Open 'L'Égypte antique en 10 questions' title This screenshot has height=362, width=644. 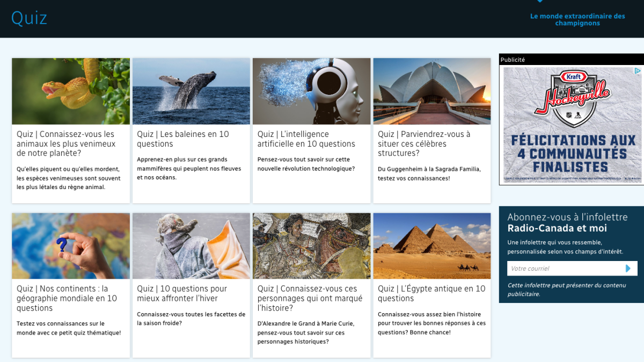pos(431,293)
